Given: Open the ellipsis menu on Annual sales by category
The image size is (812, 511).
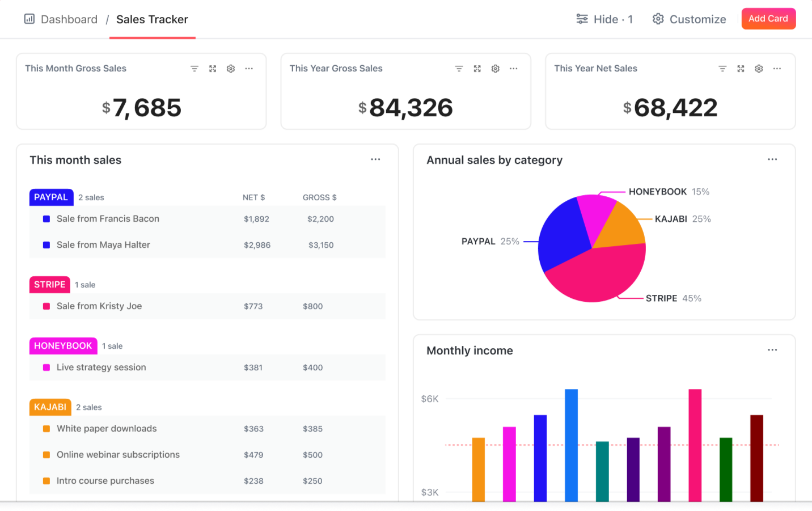Looking at the screenshot, I should click(x=772, y=159).
